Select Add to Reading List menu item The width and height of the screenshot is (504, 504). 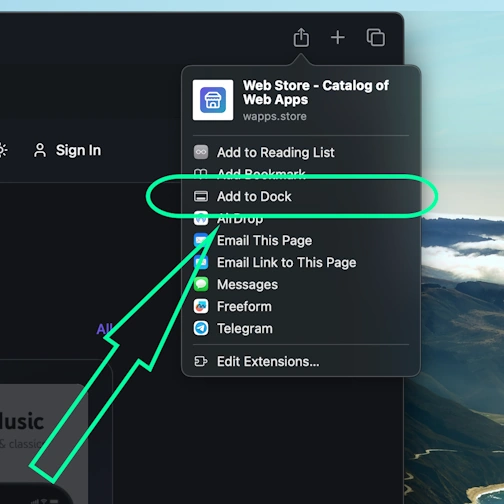tap(301, 152)
